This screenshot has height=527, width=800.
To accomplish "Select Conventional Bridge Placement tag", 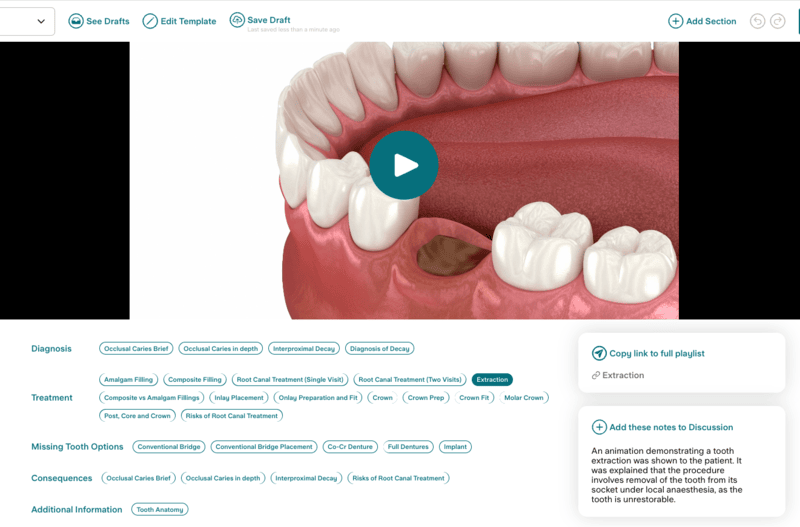I will coord(264,446).
